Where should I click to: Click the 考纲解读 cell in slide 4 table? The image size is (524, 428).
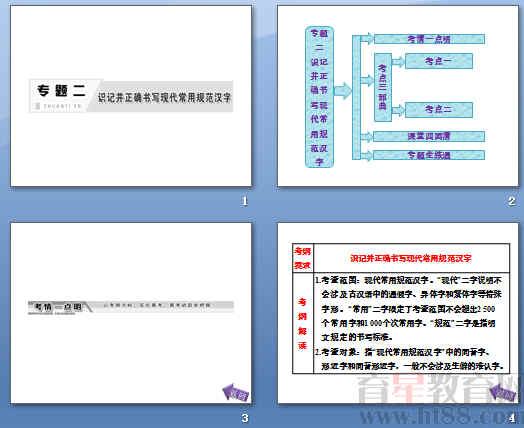[303, 323]
